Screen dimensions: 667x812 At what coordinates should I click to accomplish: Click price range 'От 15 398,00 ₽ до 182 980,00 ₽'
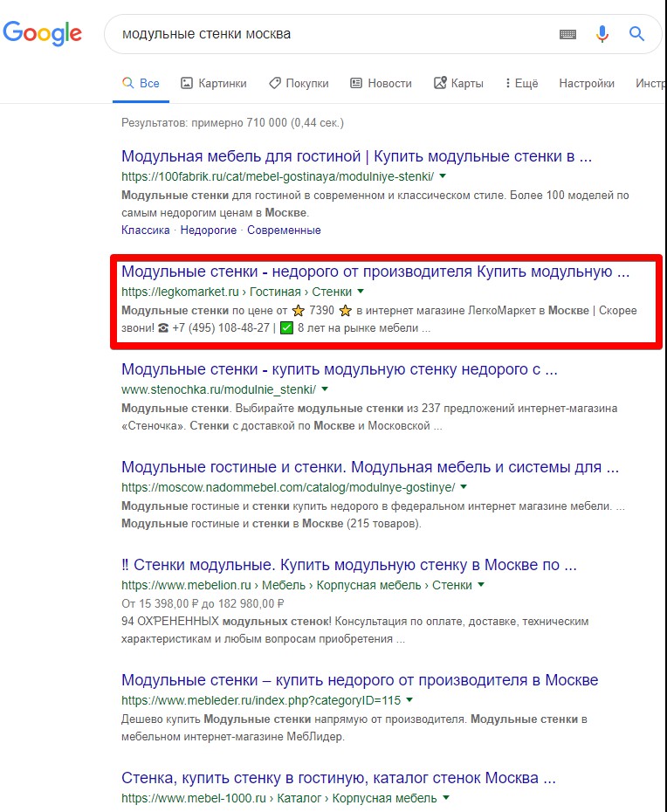tap(203, 603)
